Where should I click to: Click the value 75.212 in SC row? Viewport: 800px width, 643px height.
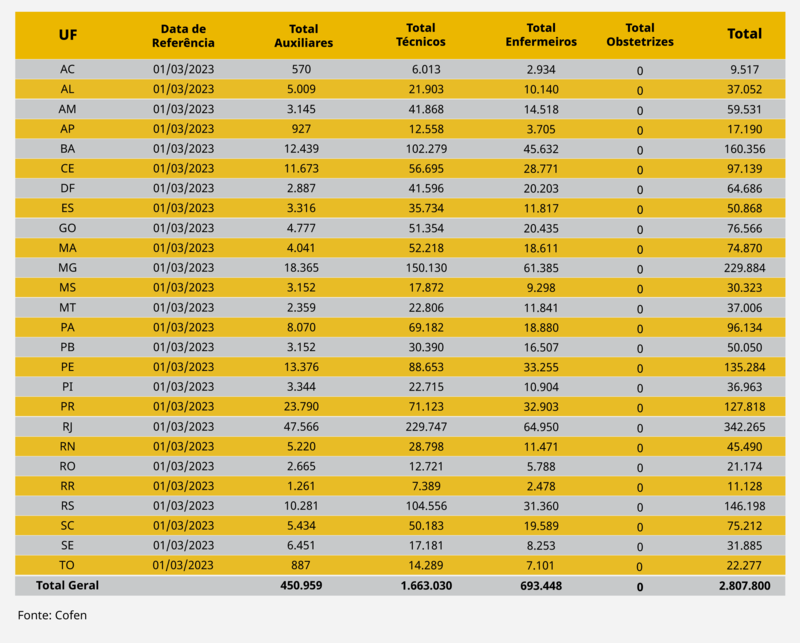click(744, 526)
